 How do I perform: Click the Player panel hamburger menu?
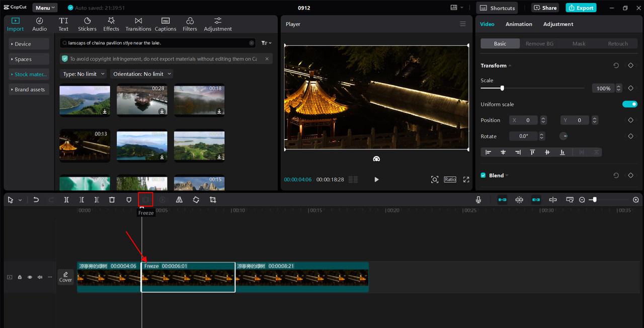[463, 24]
